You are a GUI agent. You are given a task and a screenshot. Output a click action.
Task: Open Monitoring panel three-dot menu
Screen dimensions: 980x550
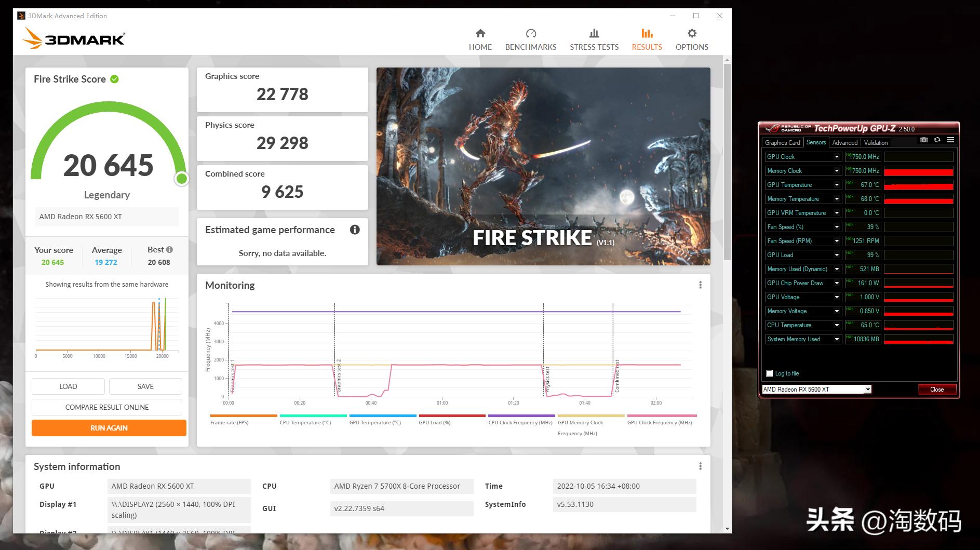point(700,285)
